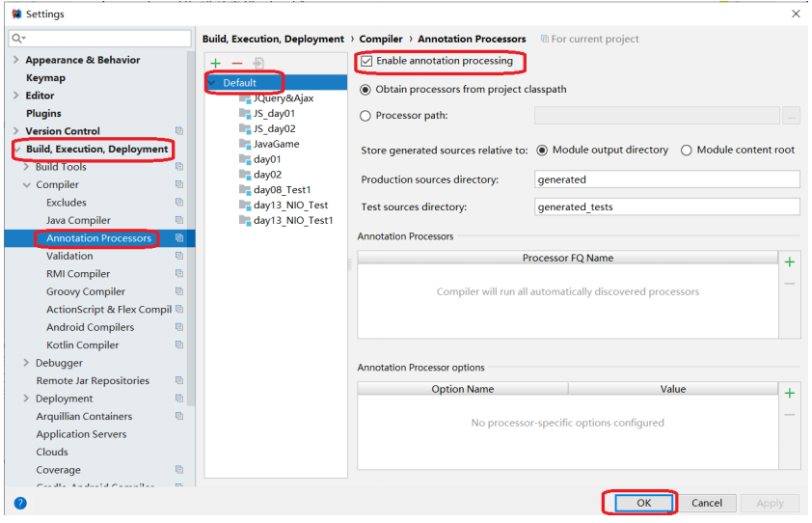Click the JavaGame module folder icon
812x523 pixels.
point(244,144)
